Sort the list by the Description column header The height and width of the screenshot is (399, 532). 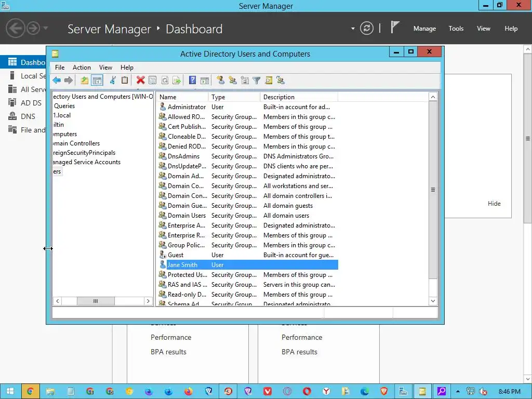click(x=299, y=97)
